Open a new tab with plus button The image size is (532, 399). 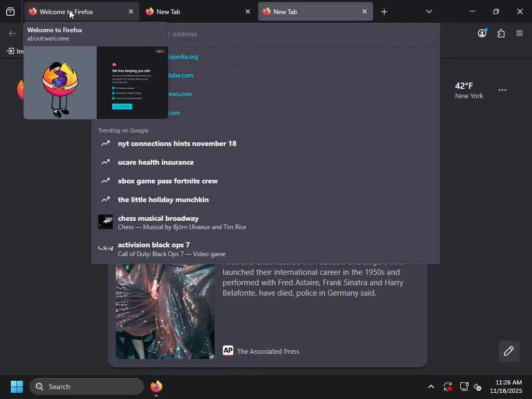(x=384, y=12)
